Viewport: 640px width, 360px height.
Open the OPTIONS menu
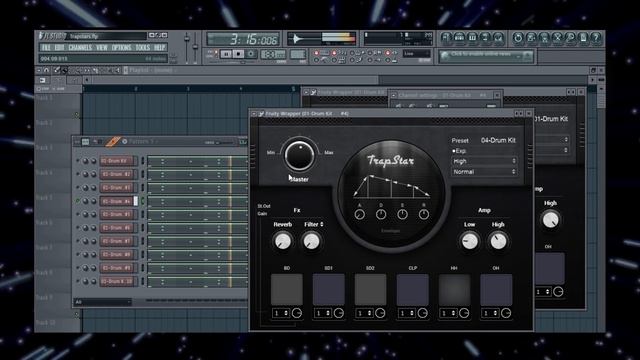coord(122,48)
